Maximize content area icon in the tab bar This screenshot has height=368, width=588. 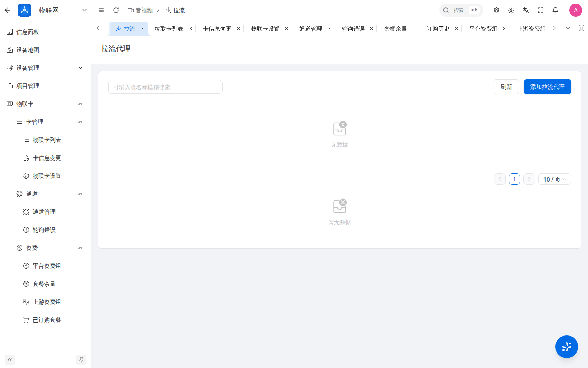click(581, 28)
